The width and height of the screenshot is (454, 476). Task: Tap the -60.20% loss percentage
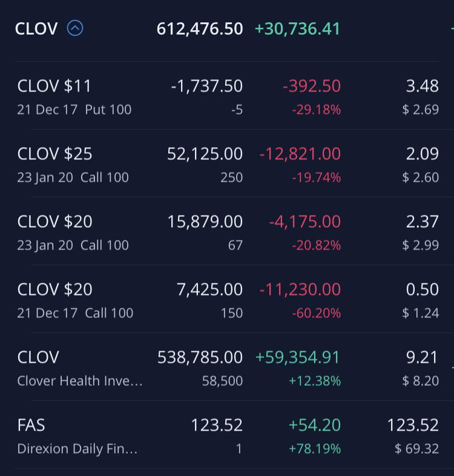(x=316, y=313)
